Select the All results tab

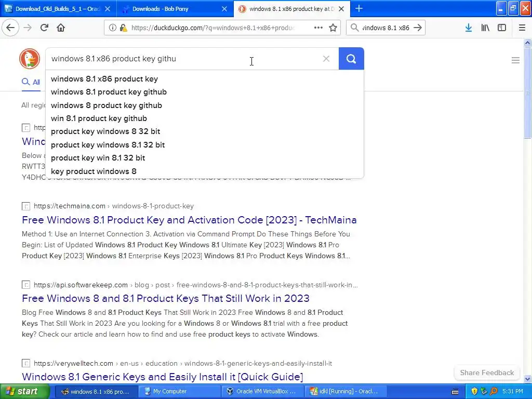click(31, 82)
